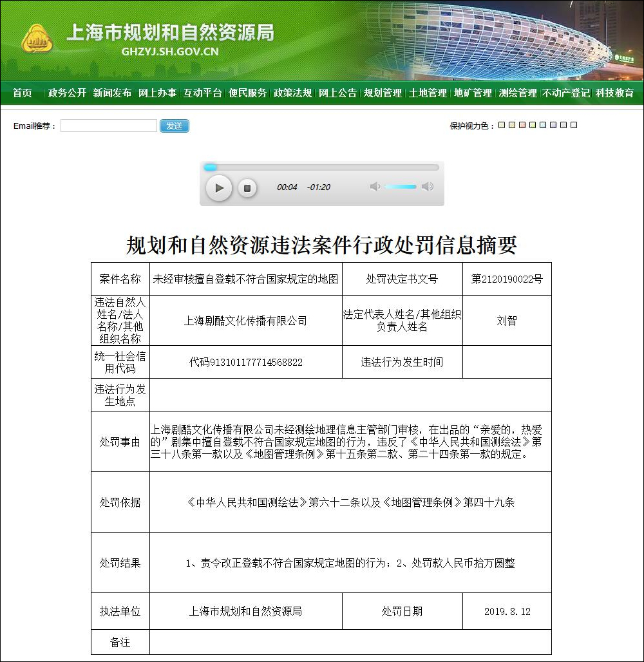This screenshot has height=662, width=644.
Task: Select 新闻发布 from the navigation bar
Action: 112,93
